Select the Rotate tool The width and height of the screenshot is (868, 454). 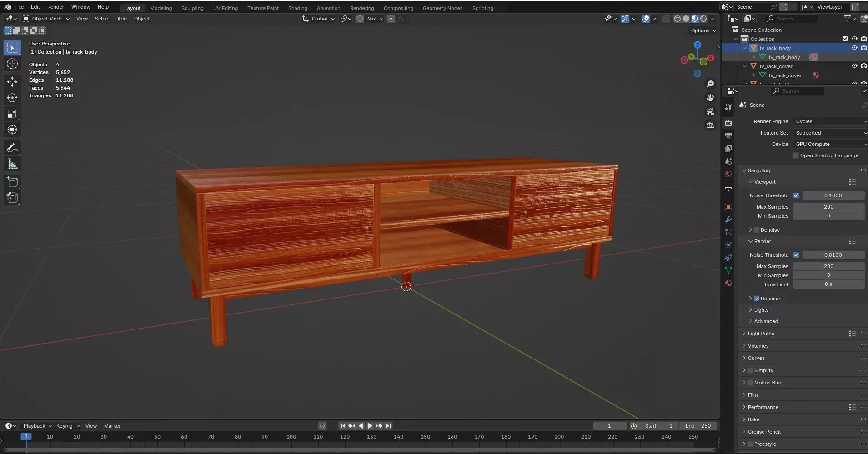[x=12, y=98]
